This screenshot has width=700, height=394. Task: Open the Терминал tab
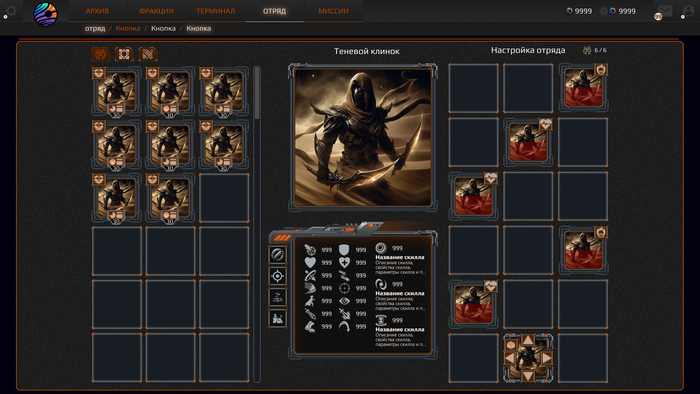(216, 11)
